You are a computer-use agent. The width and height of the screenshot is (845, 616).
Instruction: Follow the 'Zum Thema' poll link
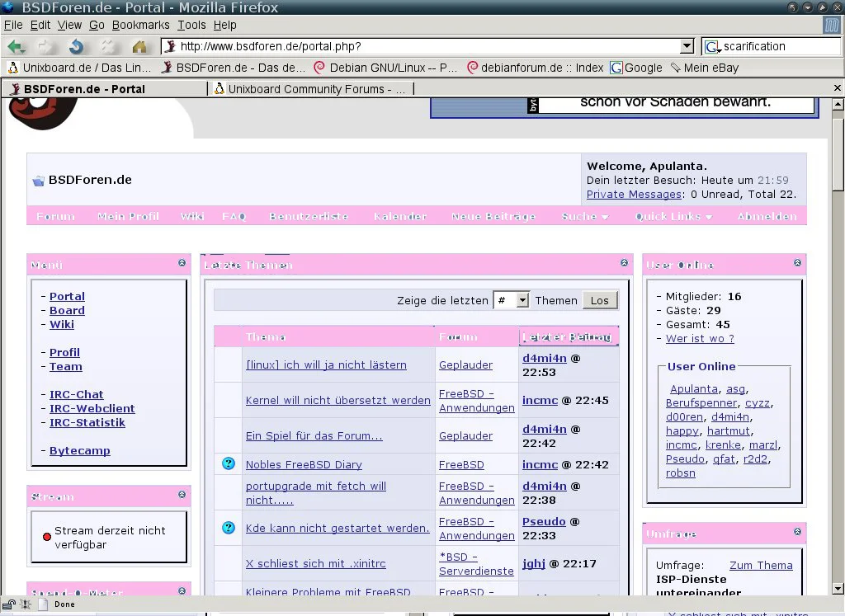(761, 566)
